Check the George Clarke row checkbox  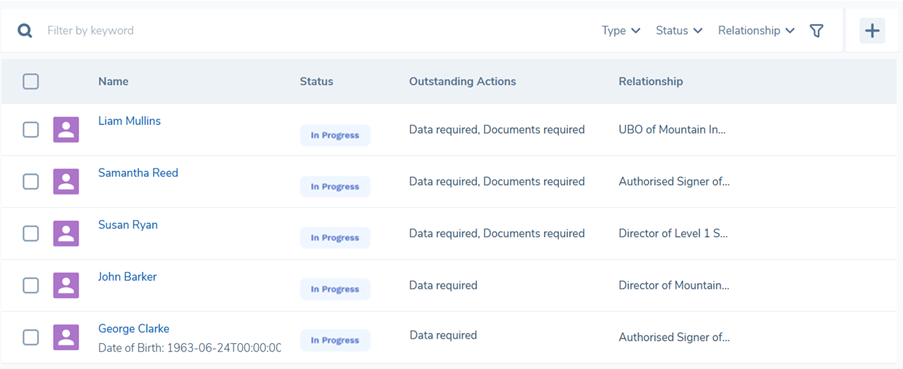pos(31,337)
